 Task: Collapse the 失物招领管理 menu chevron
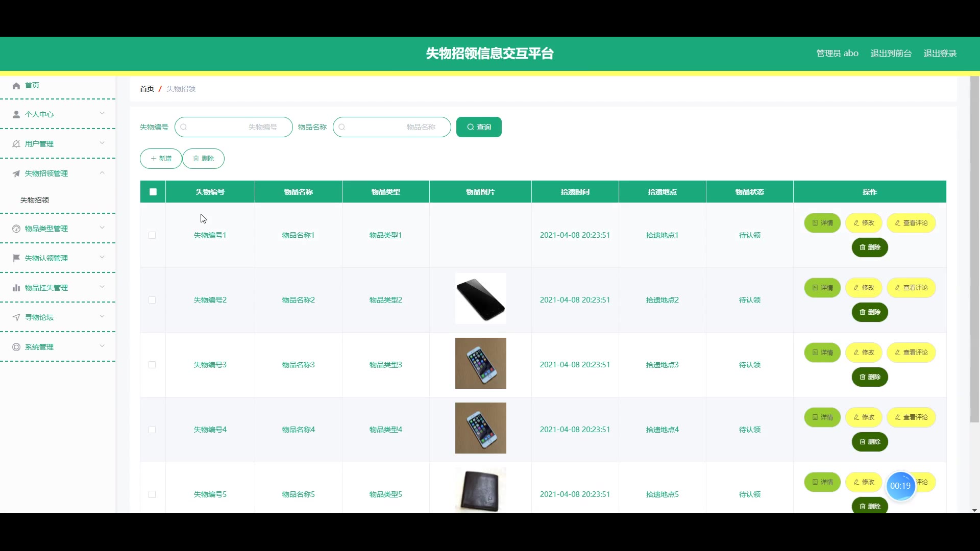pyautogui.click(x=102, y=173)
